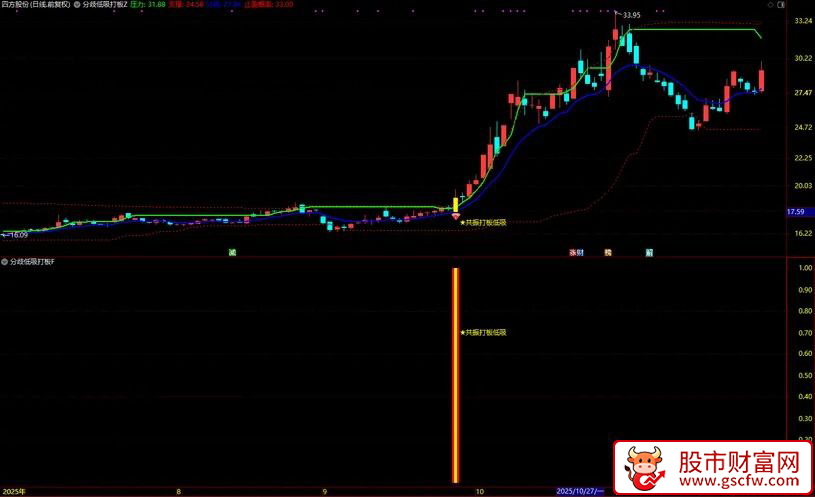
Task: Click the highlighted 17.59 price on axis
Action: click(796, 212)
